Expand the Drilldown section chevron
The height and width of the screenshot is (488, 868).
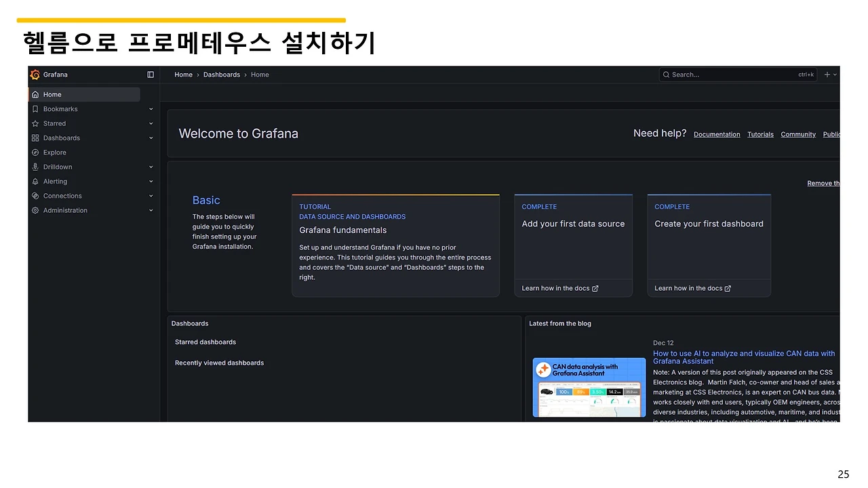(151, 167)
